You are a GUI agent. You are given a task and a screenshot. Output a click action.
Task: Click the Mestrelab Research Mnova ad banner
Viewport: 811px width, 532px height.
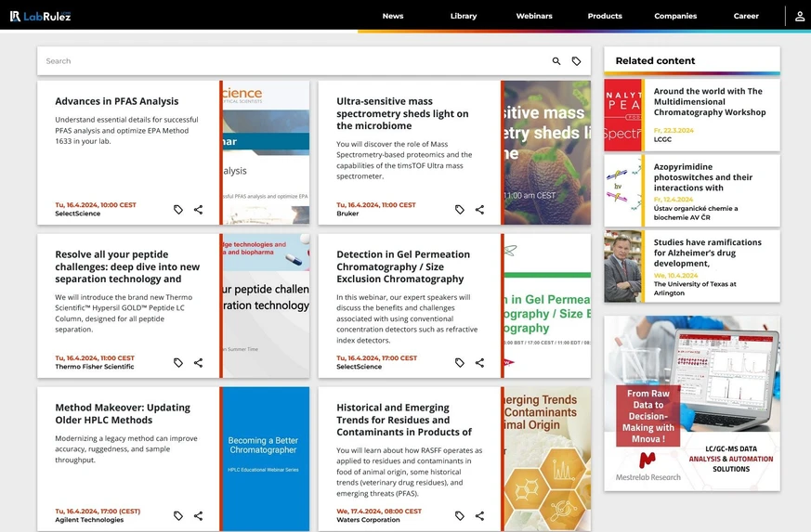pos(692,403)
